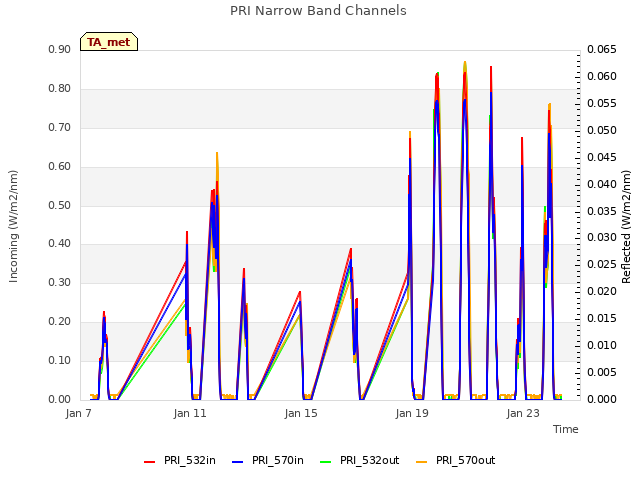
Task: Click the TA_met annotation label
Action: point(109,42)
